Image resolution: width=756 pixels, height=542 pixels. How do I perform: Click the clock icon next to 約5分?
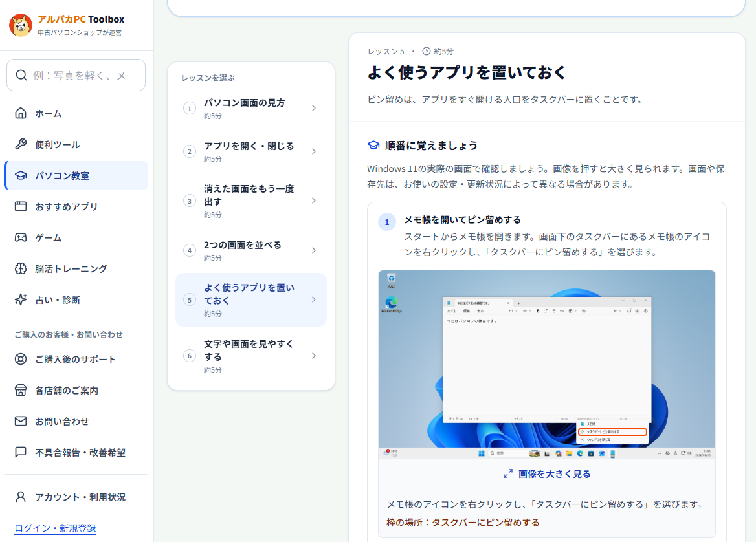tap(426, 51)
